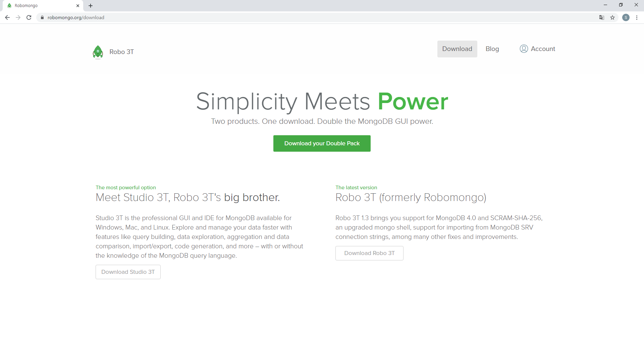This screenshot has height=349, width=644.
Task: Click the Robo 3T rocket logo icon
Action: (98, 52)
